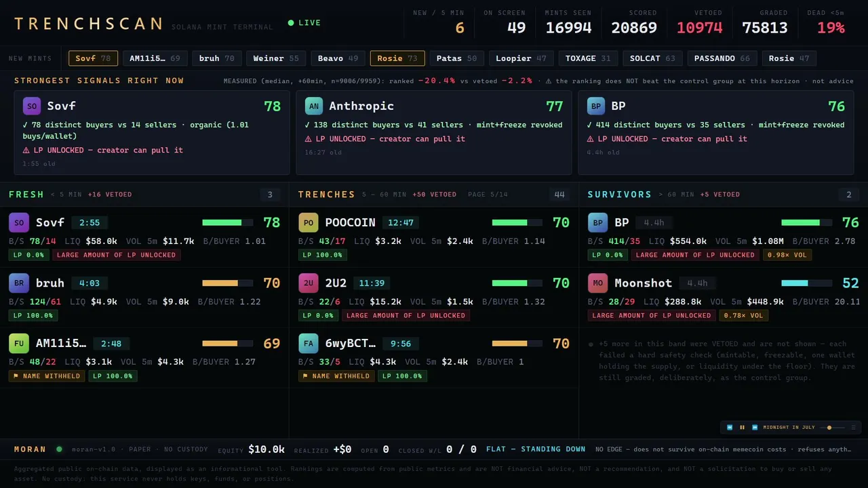Click the TRENCHSCAN logo title
868x488 pixels.
pyautogui.click(x=89, y=24)
